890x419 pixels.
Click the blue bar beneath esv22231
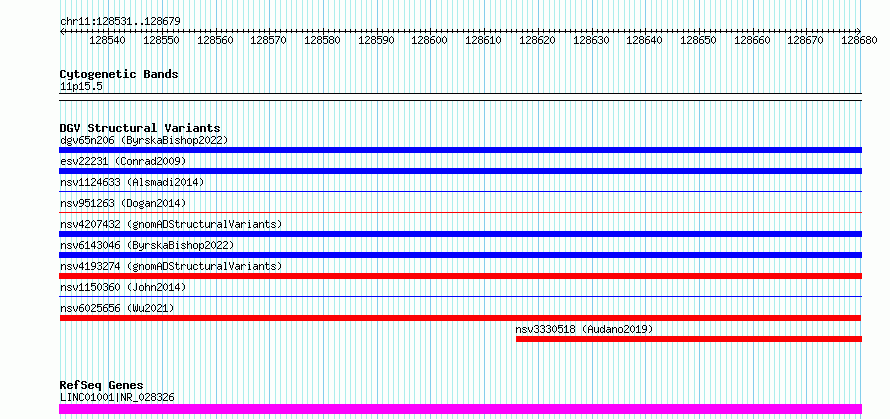[460, 171]
